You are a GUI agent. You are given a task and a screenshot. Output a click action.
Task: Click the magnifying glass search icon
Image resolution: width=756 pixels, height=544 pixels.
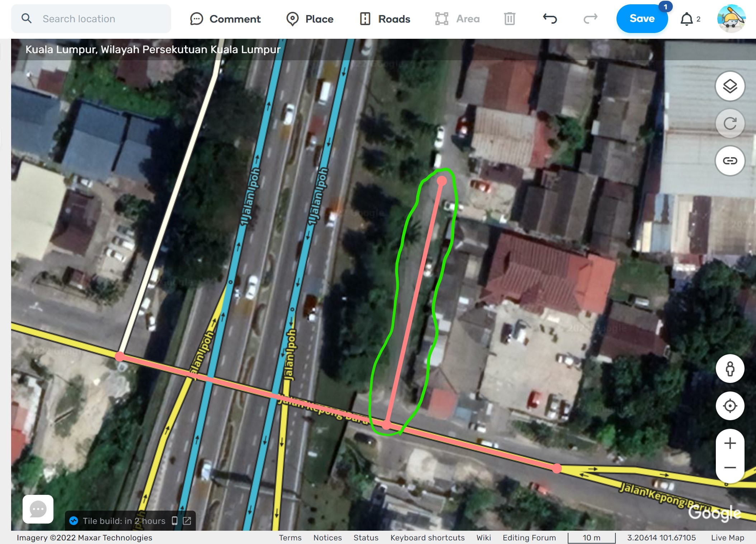tap(27, 18)
